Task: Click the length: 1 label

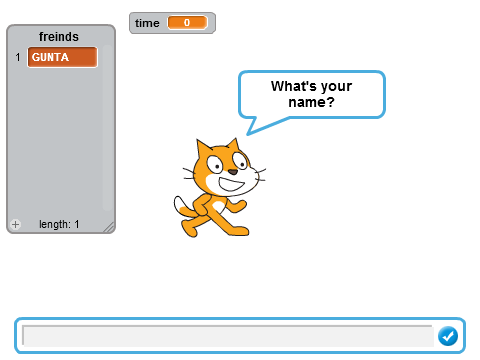Action: [59, 224]
